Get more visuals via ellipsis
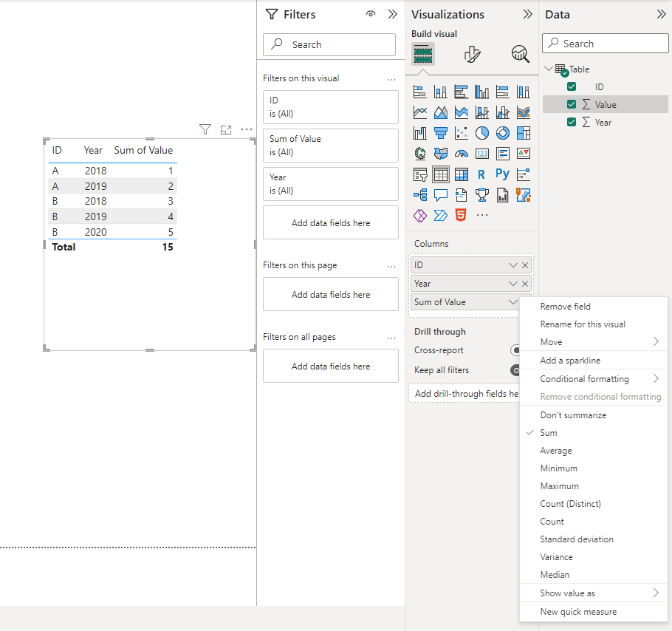672x631 pixels. click(482, 215)
